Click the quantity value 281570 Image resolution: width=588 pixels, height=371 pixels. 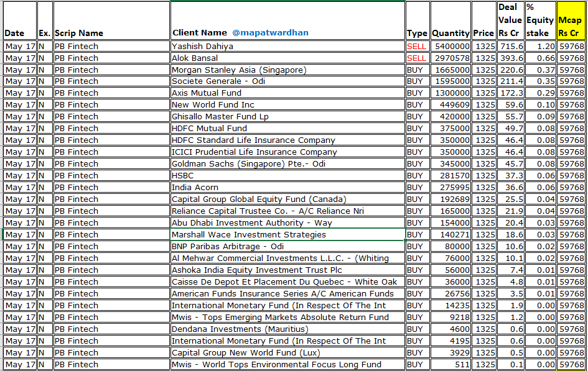click(x=454, y=176)
